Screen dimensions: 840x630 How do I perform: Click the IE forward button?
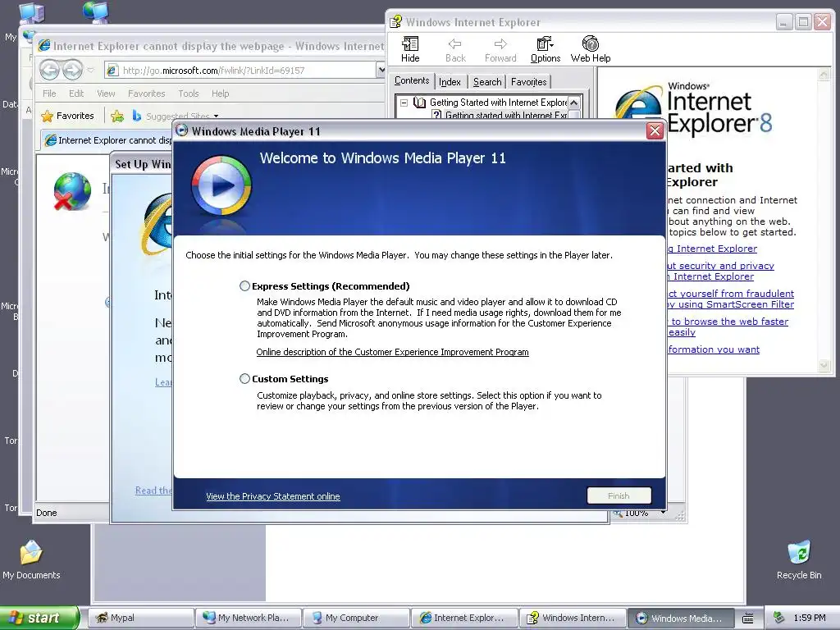72,70
